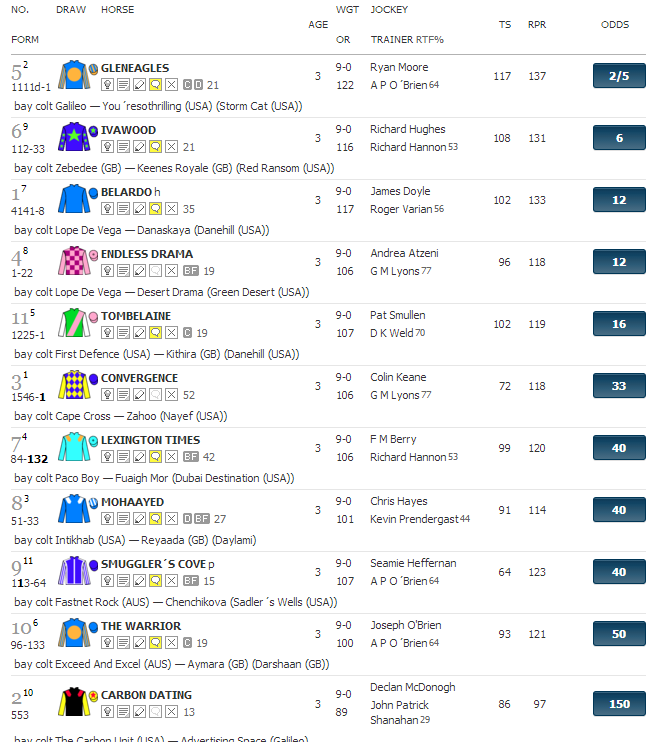Click Gleneagles' orange and blue jockey silks
The height and width of the screenshot is (742, 654).
pyautogui.click(x=75, y=76)
